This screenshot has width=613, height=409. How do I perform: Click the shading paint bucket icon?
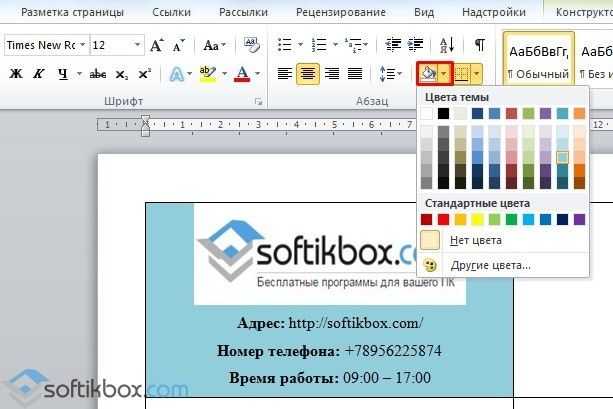coord(428,74)
